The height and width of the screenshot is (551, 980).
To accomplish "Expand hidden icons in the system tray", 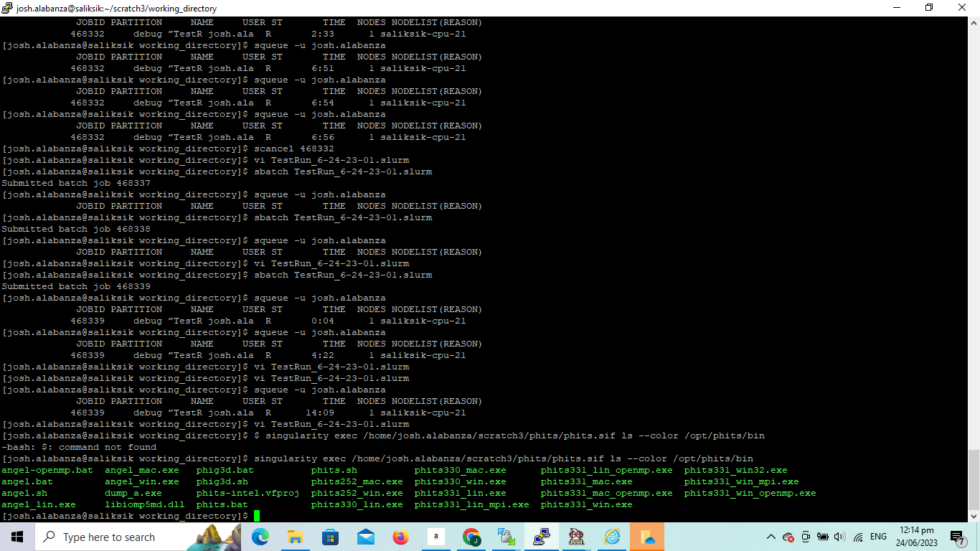I will 771,537.
